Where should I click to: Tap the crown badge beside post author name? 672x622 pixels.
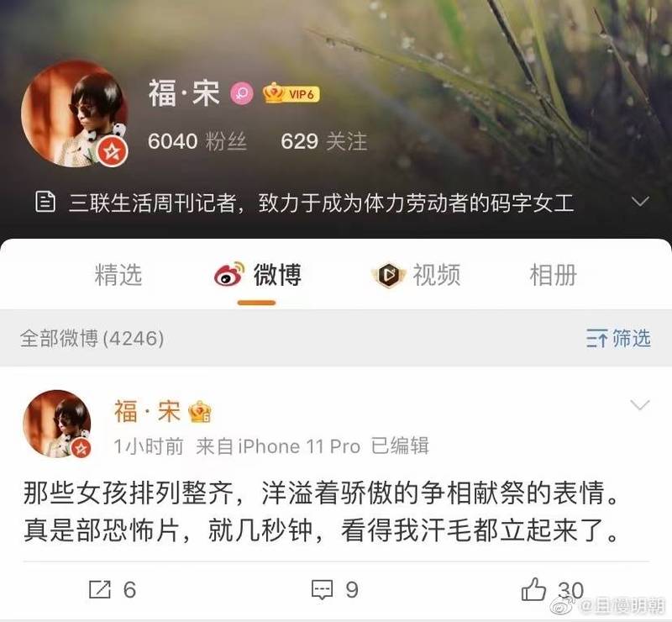[x=200, y=411]
